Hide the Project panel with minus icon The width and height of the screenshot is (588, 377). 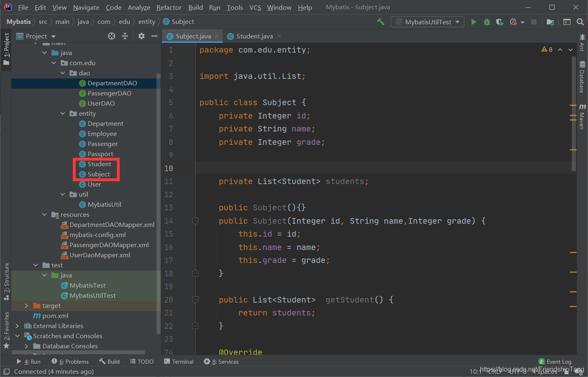pyautogui.click(x=154, y=36)
